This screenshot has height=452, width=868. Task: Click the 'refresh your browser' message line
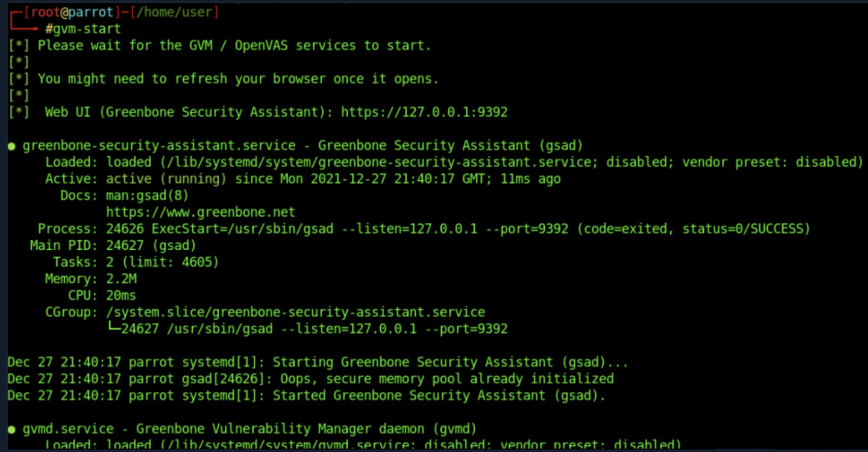point(238,79)
